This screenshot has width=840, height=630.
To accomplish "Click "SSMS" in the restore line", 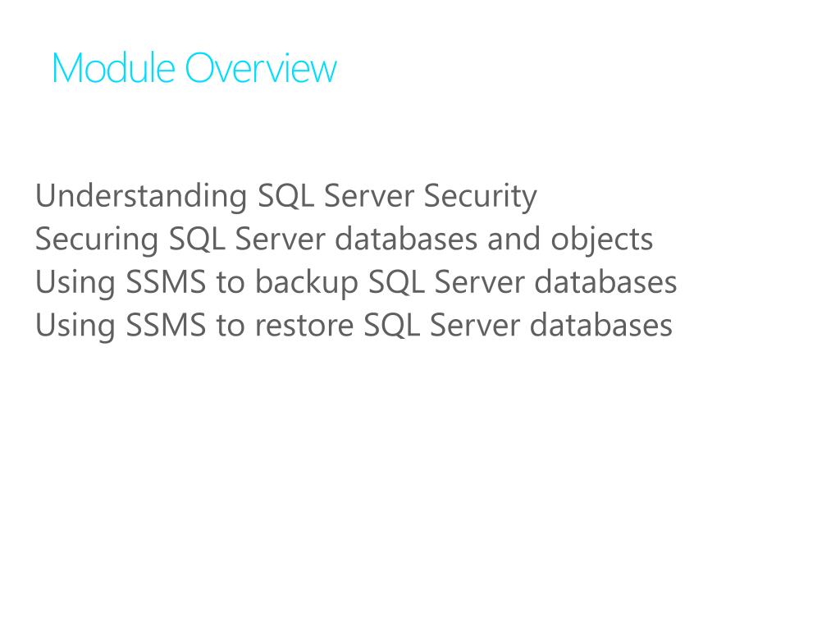I will (x=166, y=325).
